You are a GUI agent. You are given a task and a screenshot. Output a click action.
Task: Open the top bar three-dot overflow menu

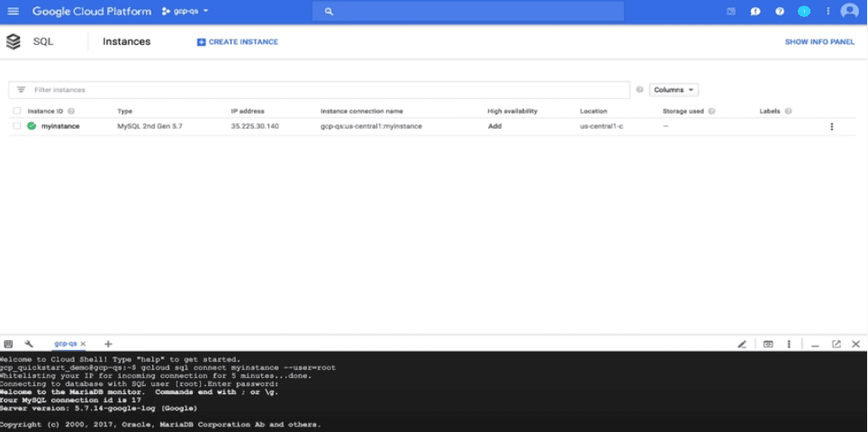pos(827,11)
